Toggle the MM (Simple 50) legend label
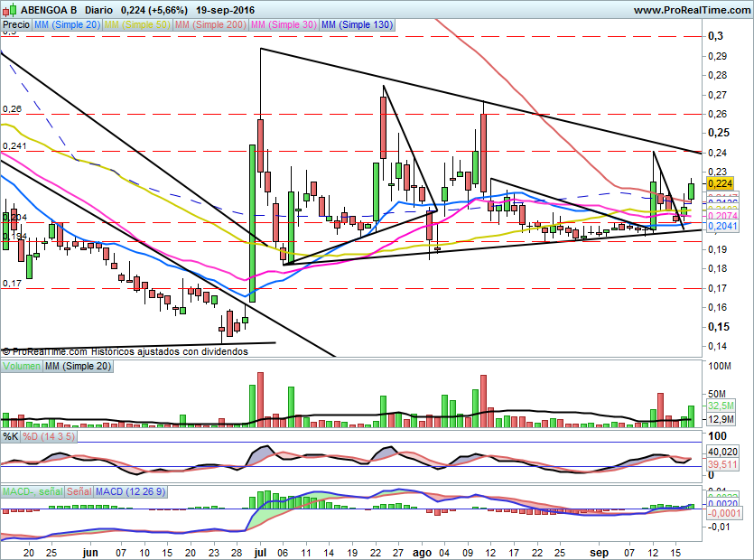The image size is (754, 560). pos(137,25)
